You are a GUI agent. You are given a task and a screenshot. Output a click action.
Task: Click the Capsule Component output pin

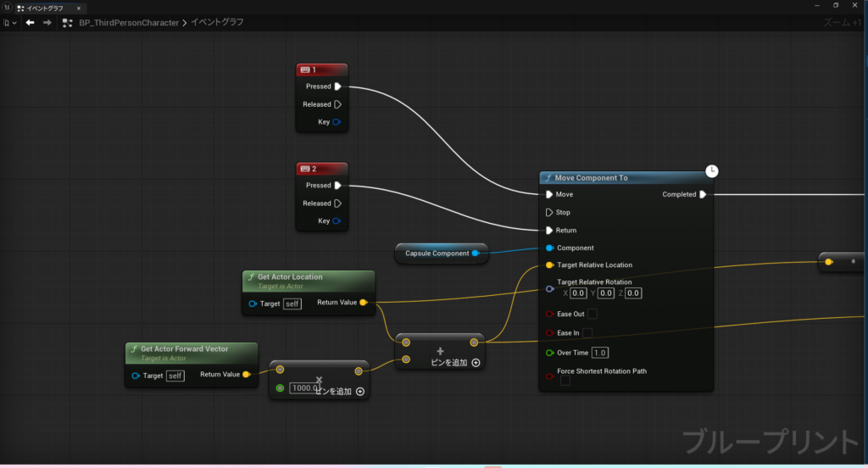tap(475, 253)
